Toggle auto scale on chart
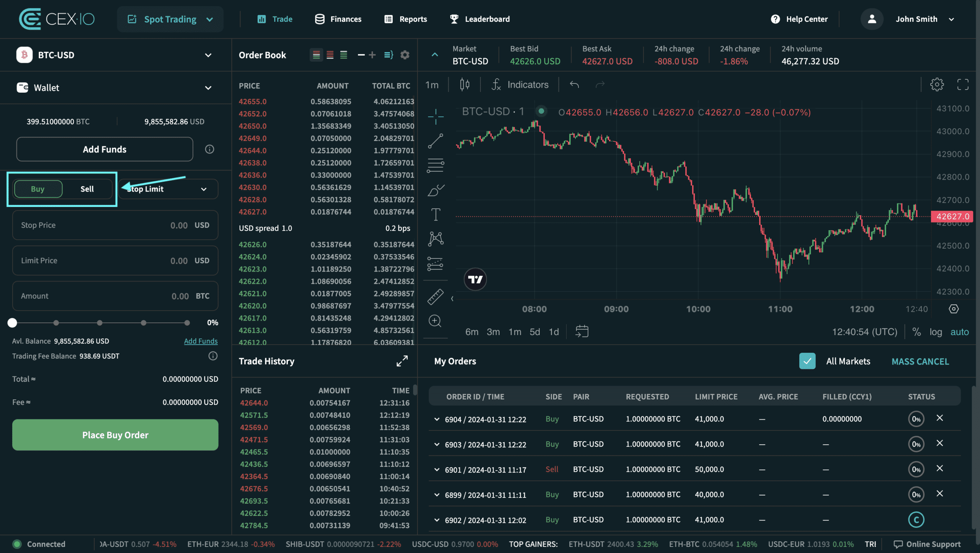This screenshot has height=553, width=980. [959, 332]
